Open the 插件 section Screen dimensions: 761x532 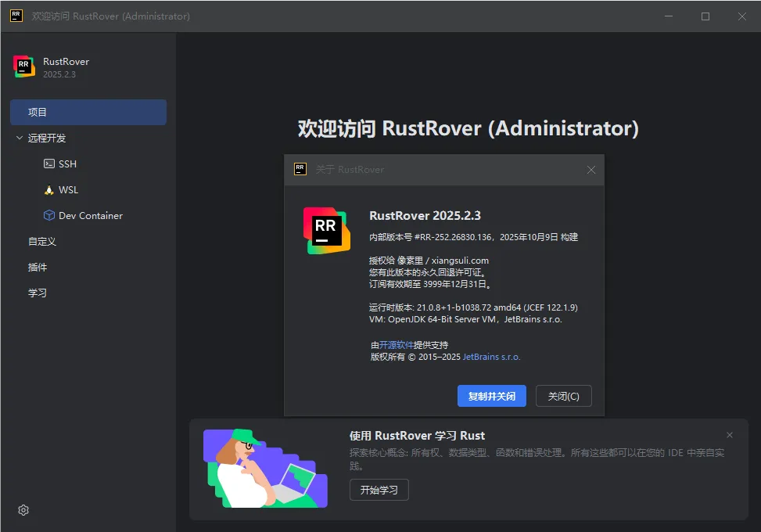(x=38, y=268)
